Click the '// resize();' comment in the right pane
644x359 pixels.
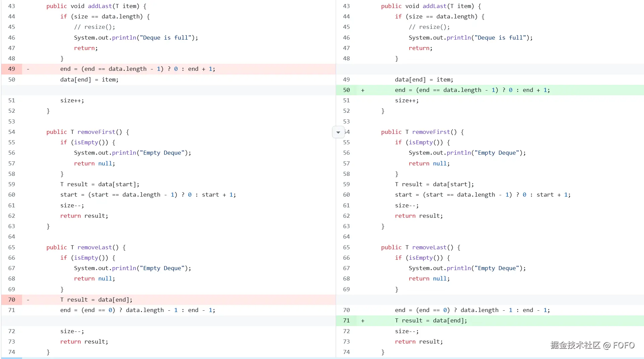point(429,27)
